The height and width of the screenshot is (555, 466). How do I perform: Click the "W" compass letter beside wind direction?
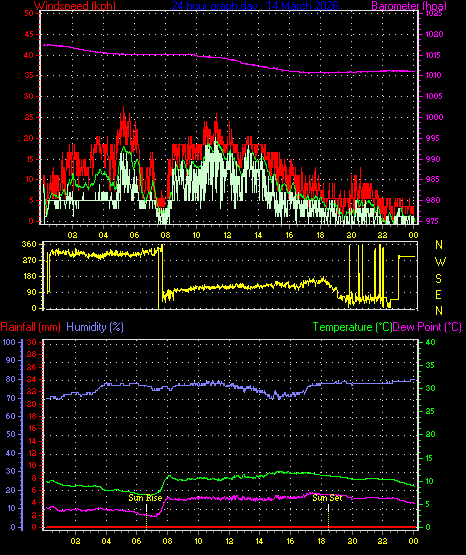click(440, 262)
